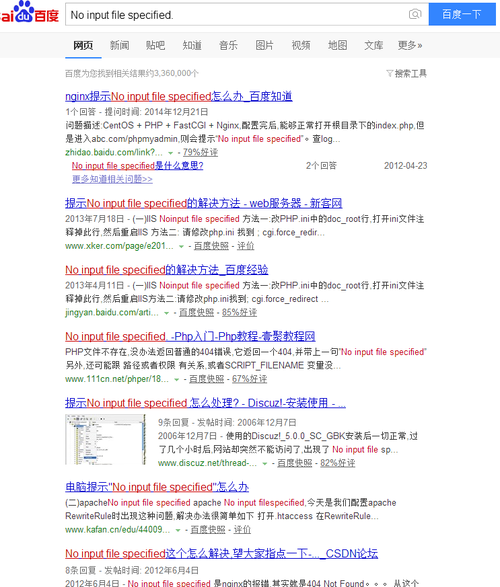
Task: Open 百度快照 for the xker.com result
Action: [211, 246]
